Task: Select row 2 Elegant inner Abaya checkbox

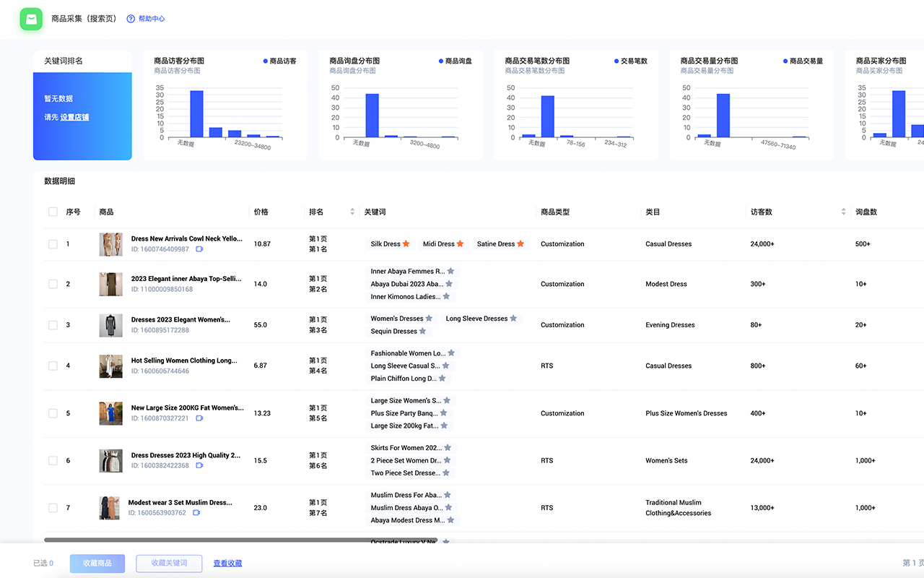Action: click(x=53, y=284)
